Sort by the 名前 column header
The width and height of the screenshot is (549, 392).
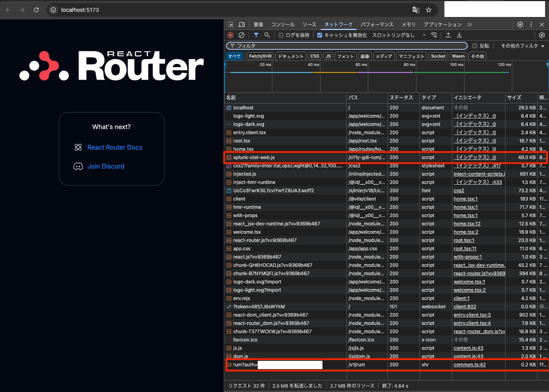(x=285, y=98)
